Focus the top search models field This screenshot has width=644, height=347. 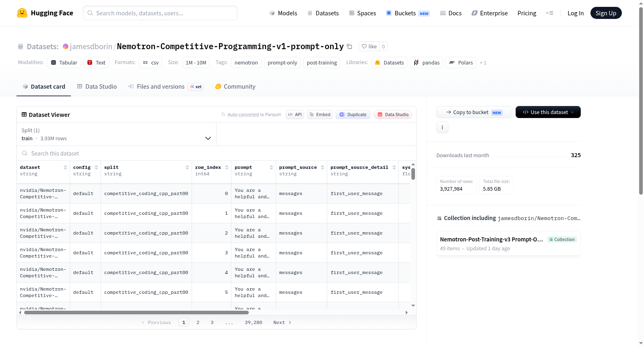pyautogui.click(x=160, y=13)
